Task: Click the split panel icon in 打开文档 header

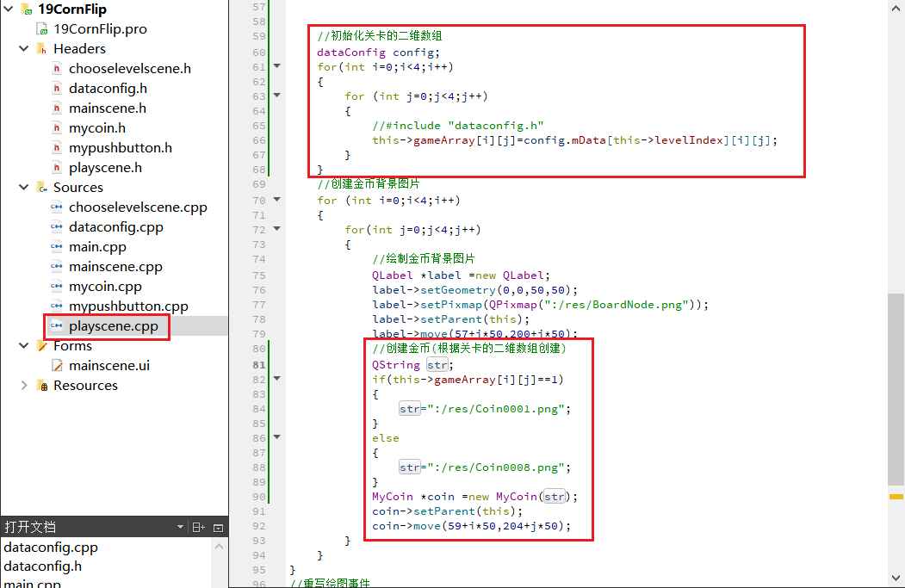Action: [199, 527]
